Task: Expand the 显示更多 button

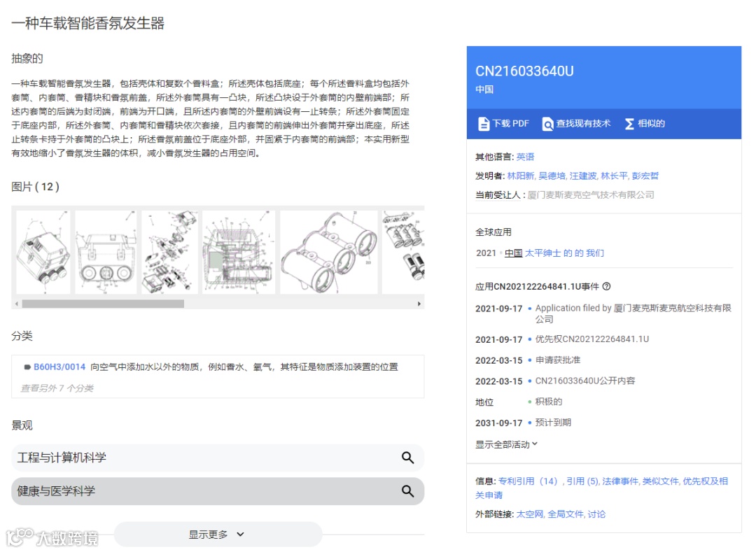Action: click(218, 535)
